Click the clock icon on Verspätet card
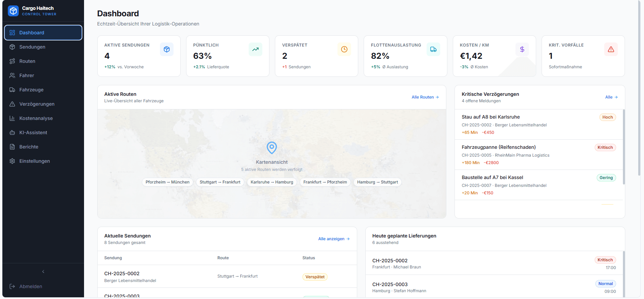 point(344,49)
